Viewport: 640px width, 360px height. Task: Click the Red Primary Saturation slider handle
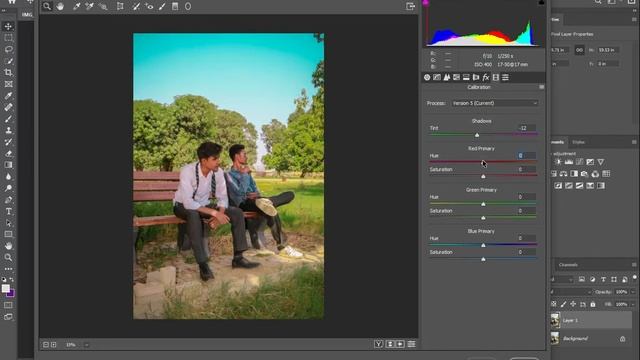coord(483,176)
